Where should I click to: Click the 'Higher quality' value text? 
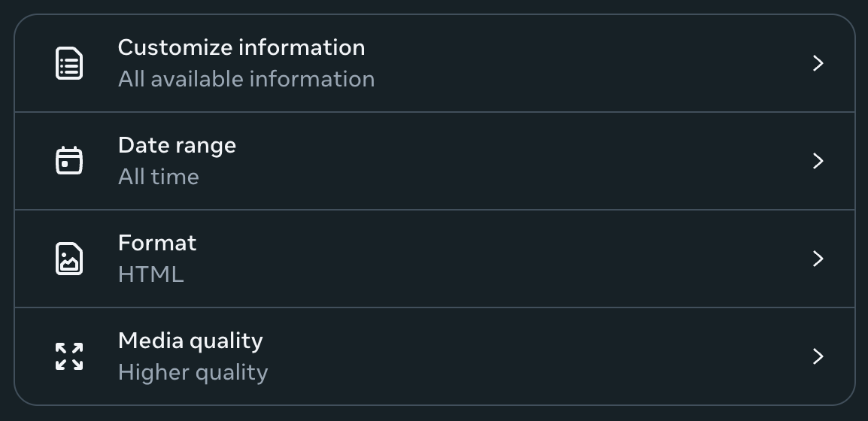[193, 372]
